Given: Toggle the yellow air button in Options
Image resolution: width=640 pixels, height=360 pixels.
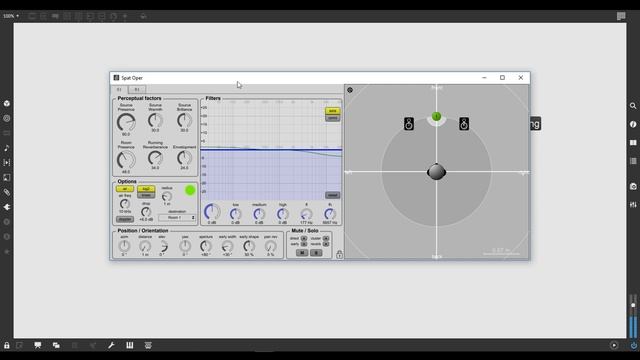Looking at the screenshot, I should pyautogui.click(x=124, y=189).
